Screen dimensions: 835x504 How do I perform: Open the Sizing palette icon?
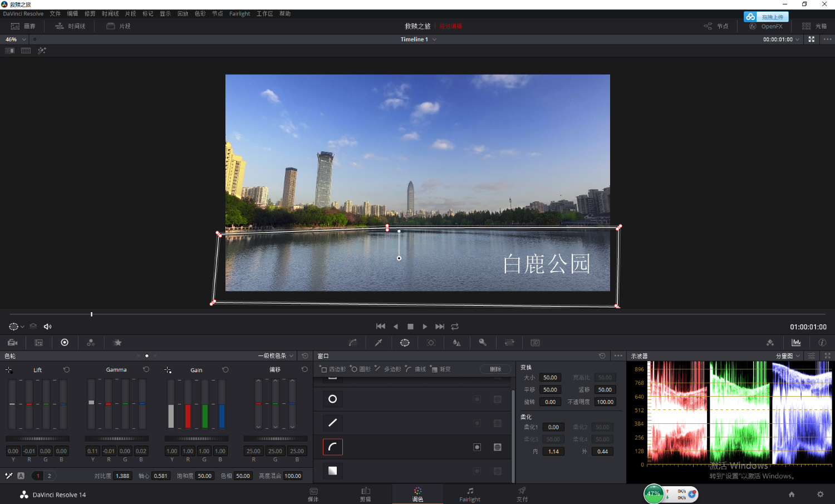509,343
